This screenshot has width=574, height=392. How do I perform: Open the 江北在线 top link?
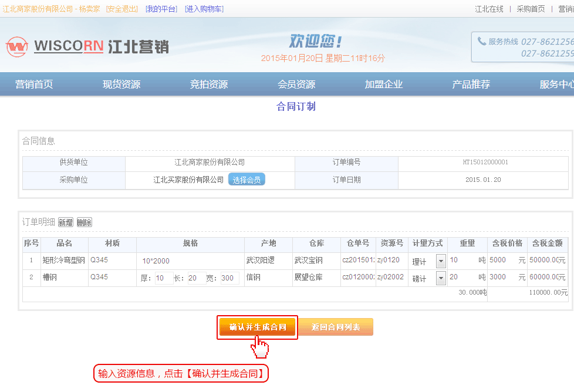coord(489,9)
